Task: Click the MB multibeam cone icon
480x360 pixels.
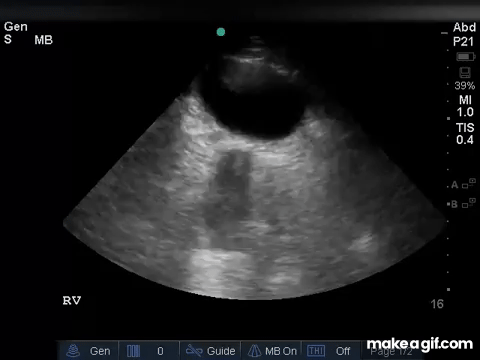Action: point(254,351)
